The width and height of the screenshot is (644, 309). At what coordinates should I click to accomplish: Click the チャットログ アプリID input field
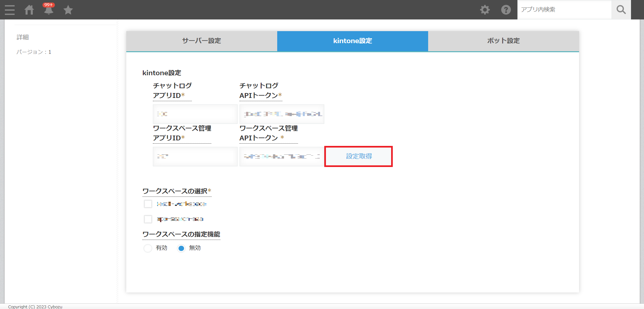tap(195, 114)
